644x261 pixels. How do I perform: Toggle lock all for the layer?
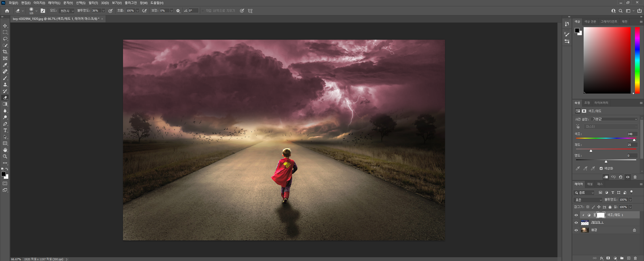coord(610,207)
